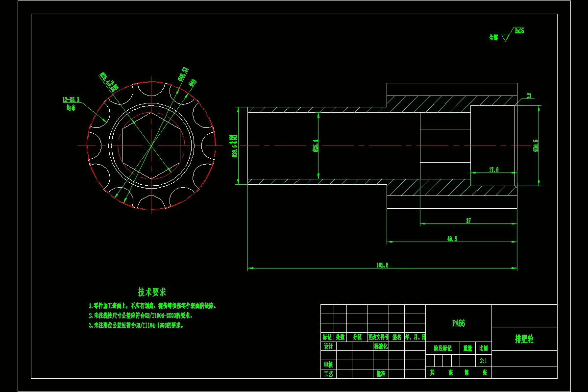The width and height of the screenshot is (588, 392).
Task: Click the Ra25 surface roughness label
Action: pyautogui.click(x=519, y=30)
